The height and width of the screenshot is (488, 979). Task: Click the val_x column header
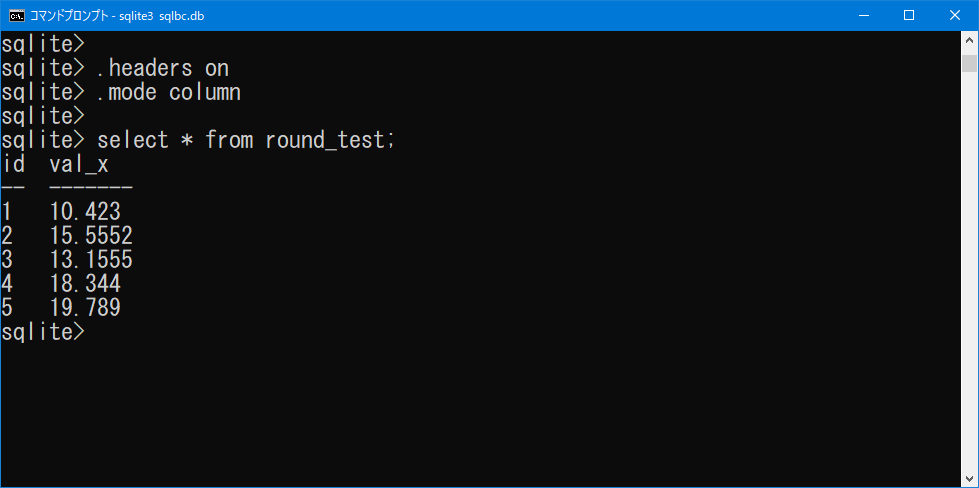tap(79, 165)
